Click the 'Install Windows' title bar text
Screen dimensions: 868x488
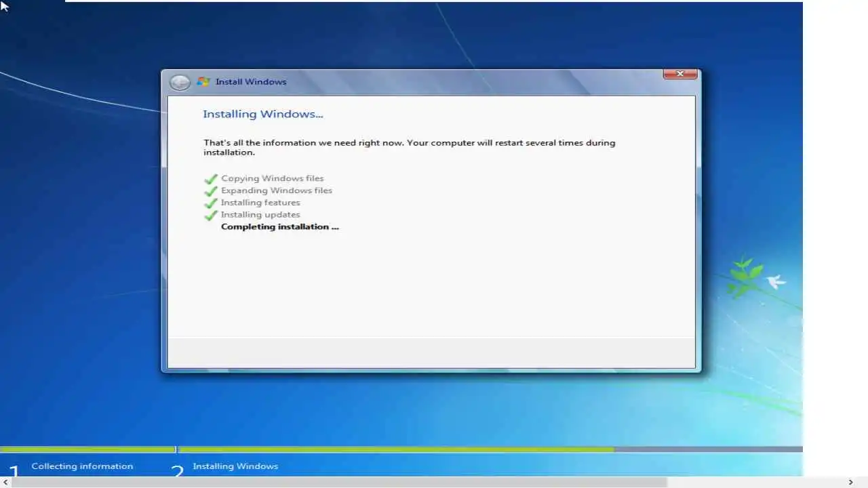250,82
